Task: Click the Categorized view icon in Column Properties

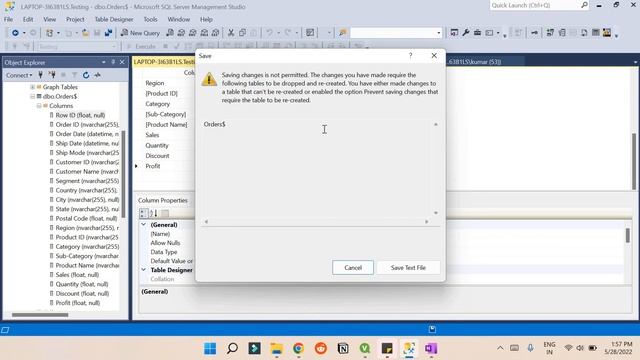Action: tap(144, 213)
